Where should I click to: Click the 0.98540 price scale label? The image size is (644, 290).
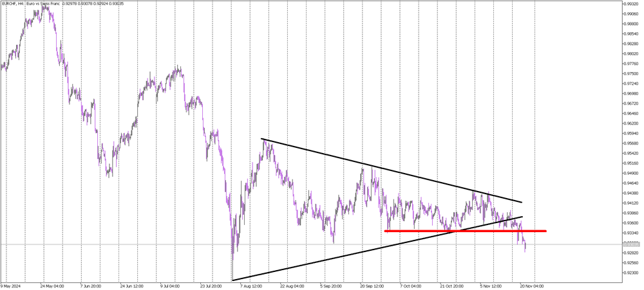631,33
